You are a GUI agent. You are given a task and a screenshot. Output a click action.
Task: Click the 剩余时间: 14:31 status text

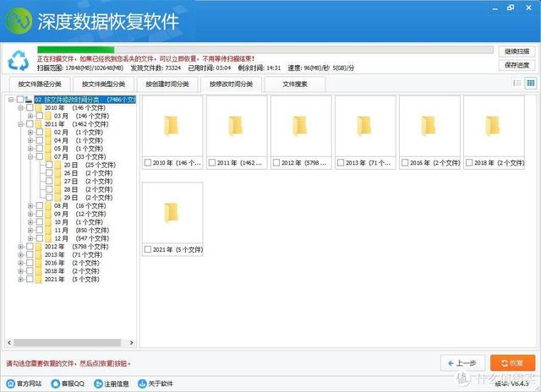[x=260, y=68]
